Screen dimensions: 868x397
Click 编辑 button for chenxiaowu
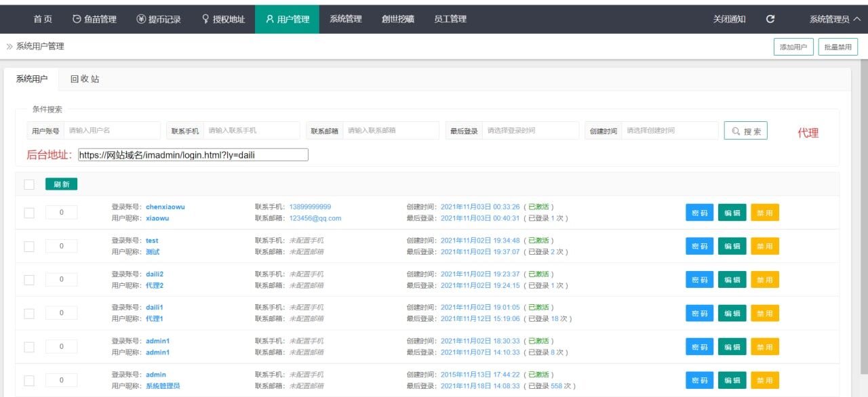(732, 213)
